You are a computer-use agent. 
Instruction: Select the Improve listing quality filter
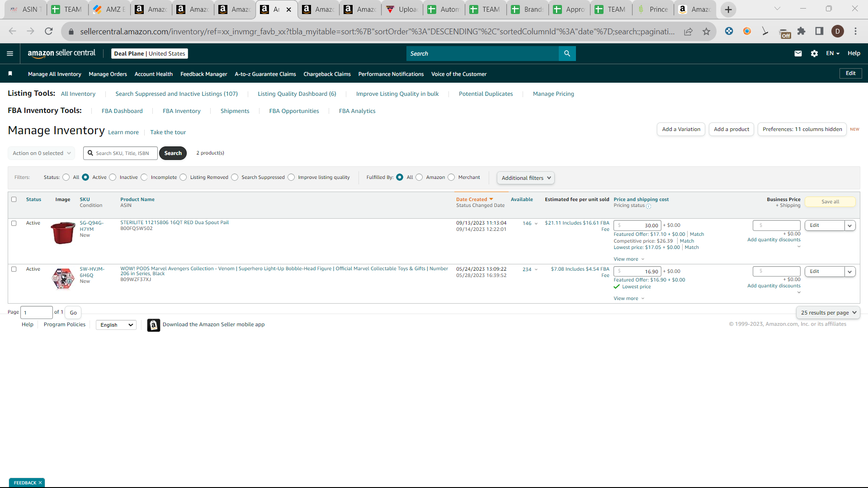291,177
